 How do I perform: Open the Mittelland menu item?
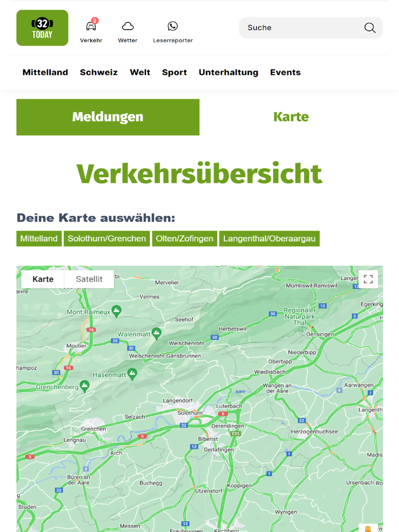point(45,72)
